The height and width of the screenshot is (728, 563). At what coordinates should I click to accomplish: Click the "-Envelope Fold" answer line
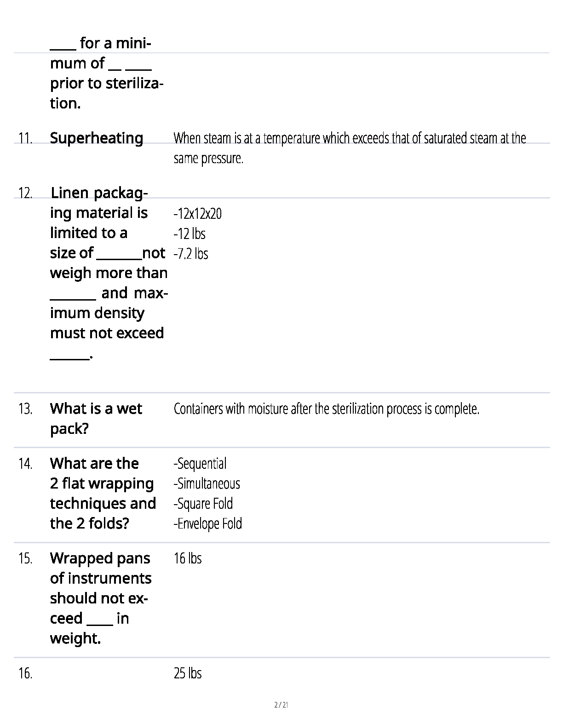point(208,523)
